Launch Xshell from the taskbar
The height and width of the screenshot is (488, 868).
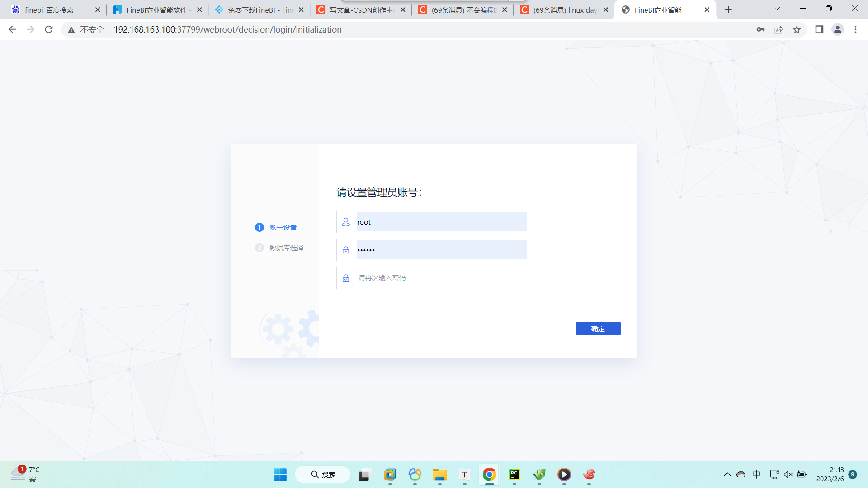click(589, 475)
